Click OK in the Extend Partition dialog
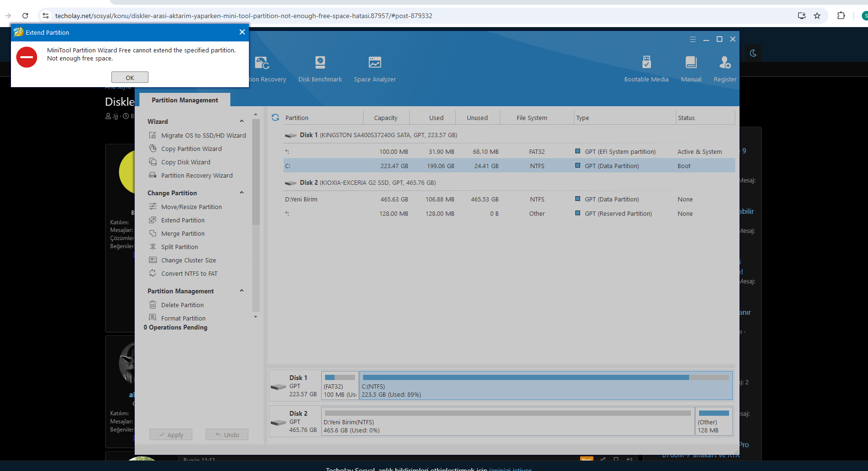This screenshot has height=471, width=868. pos(130,77)
